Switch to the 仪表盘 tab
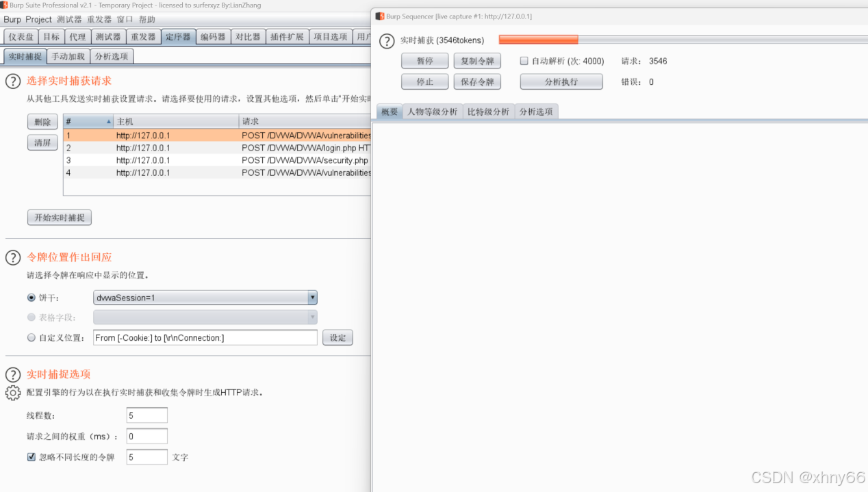 21,37
